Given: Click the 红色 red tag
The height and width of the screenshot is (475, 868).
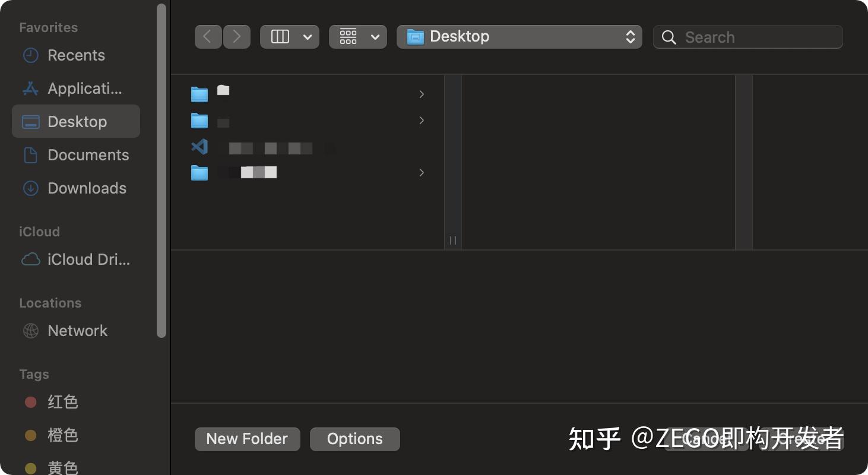Looking at the screenshot, I should [63, 402].
